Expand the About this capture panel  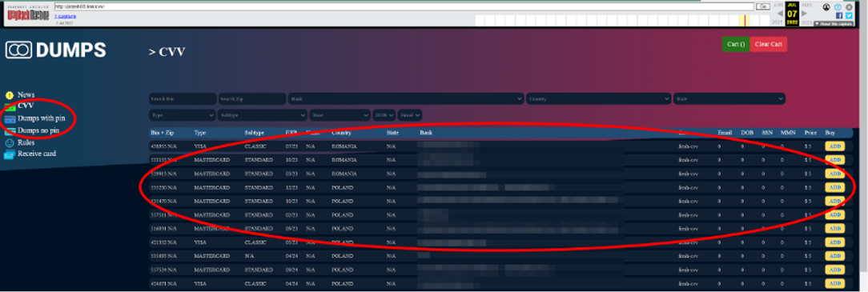coord(833,24)
